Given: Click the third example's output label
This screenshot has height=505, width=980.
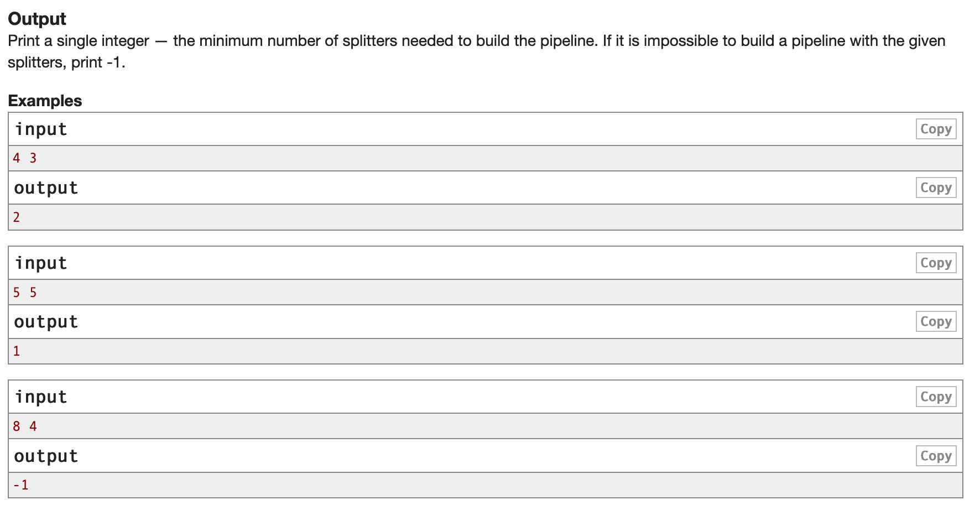Looking at the screenshot, I should click(45, 455).
